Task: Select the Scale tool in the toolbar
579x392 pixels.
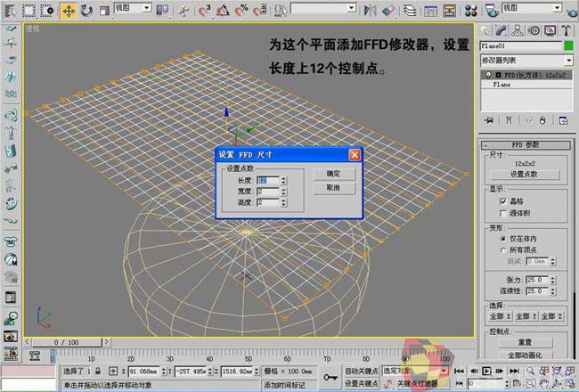Action: [104, 11]
